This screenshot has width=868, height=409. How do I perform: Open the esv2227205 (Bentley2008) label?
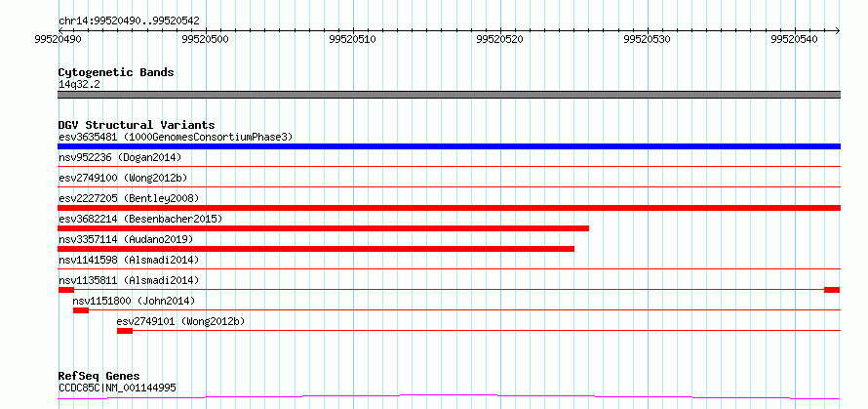pyautogui.click(x=129, y=198)
